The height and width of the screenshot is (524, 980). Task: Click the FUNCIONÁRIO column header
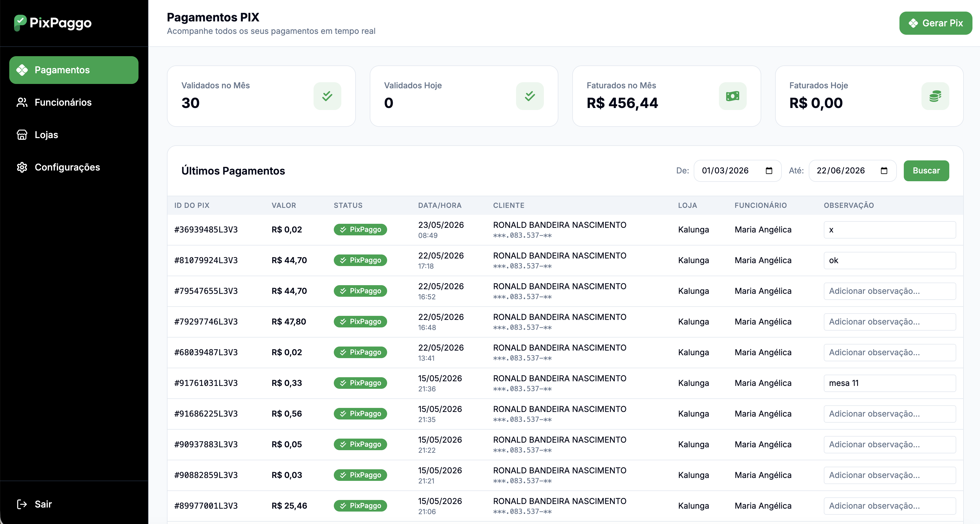(x=760, y=206)
